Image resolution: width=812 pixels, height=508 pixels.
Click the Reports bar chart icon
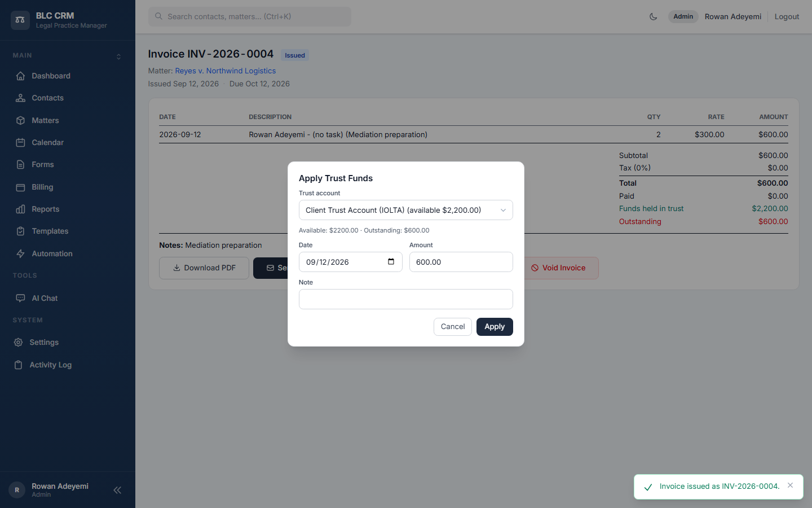[21, 209]
